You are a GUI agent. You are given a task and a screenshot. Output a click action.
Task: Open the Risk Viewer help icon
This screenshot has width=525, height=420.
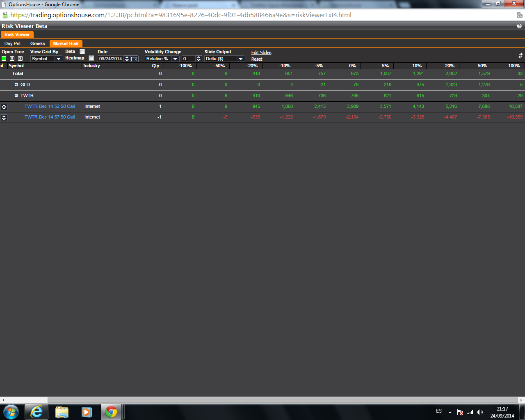[519, 26]
